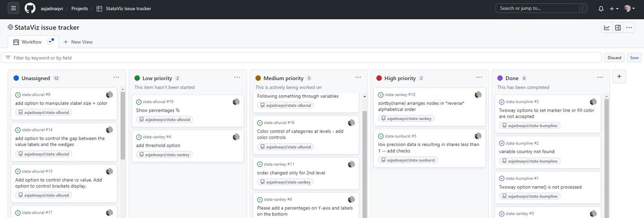Open the Search or jump to box
Image resolution: width=644 pixels, height=218 pixels.
tap(541, 9)
